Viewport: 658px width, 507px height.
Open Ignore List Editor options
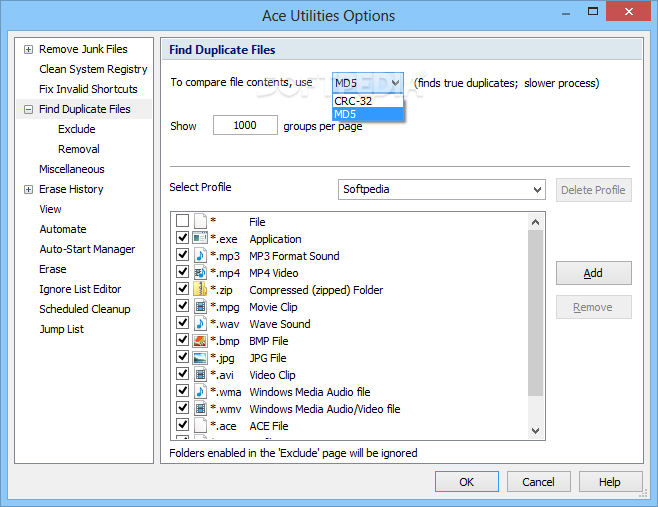80,289
